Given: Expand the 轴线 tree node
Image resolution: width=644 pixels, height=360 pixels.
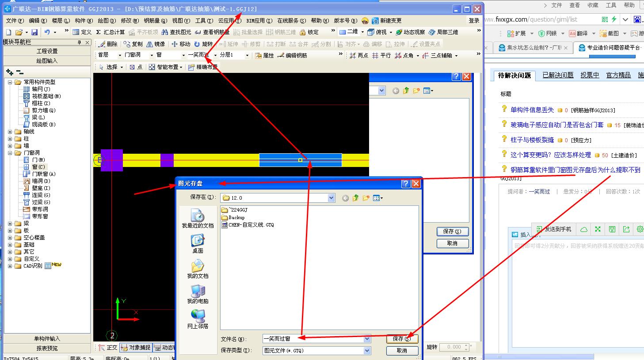Looking at the screenshot, I should coord(10,132).
